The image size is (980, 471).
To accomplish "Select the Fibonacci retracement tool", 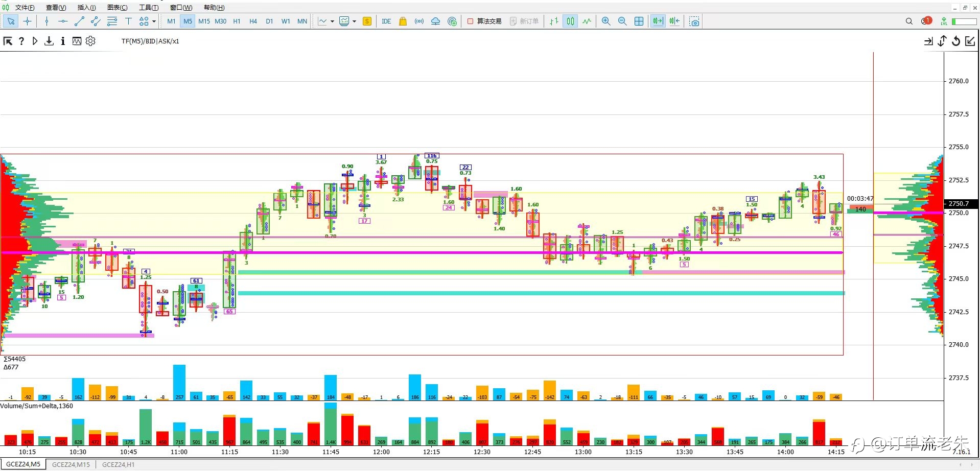I will (112, 21).
